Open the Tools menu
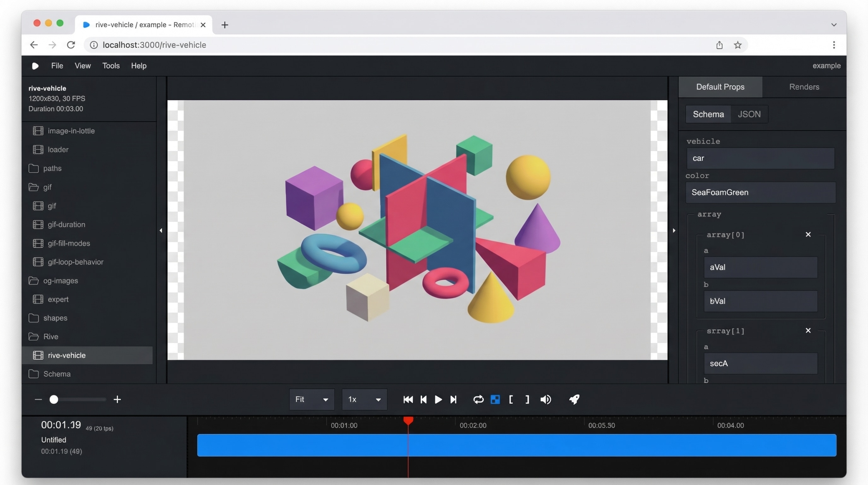This screenshot has width=868, height=485. point(111,66)
